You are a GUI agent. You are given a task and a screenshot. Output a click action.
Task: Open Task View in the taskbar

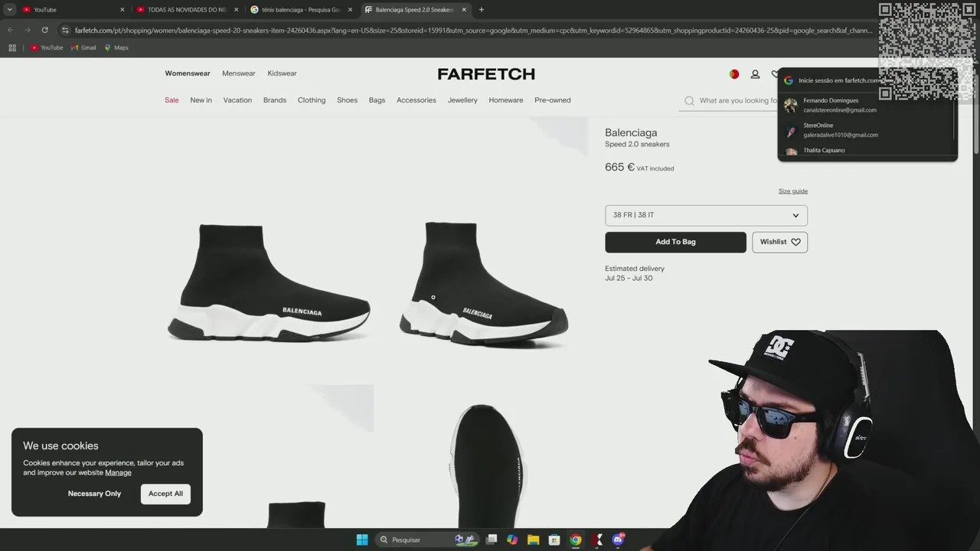click(492, 540)
